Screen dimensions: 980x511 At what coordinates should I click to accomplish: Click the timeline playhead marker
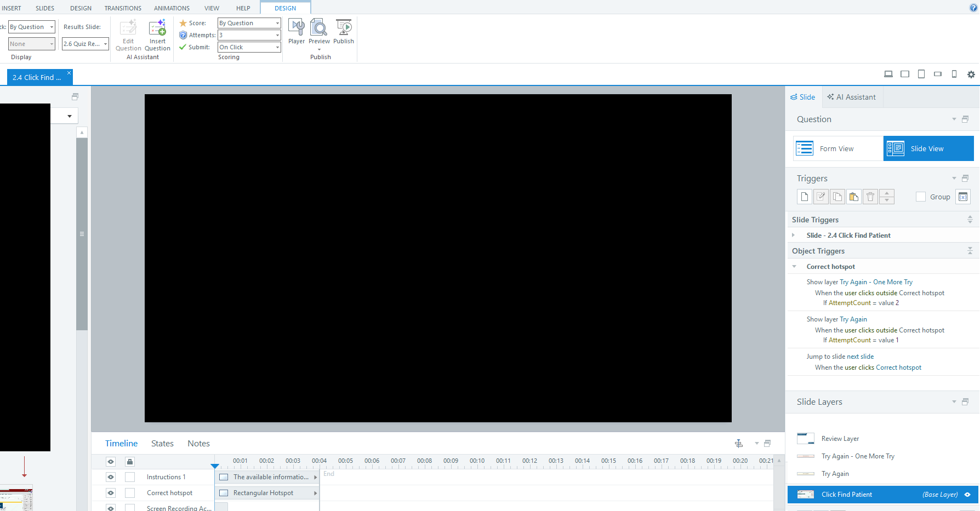pyautogui.click(x=215, y=466)
